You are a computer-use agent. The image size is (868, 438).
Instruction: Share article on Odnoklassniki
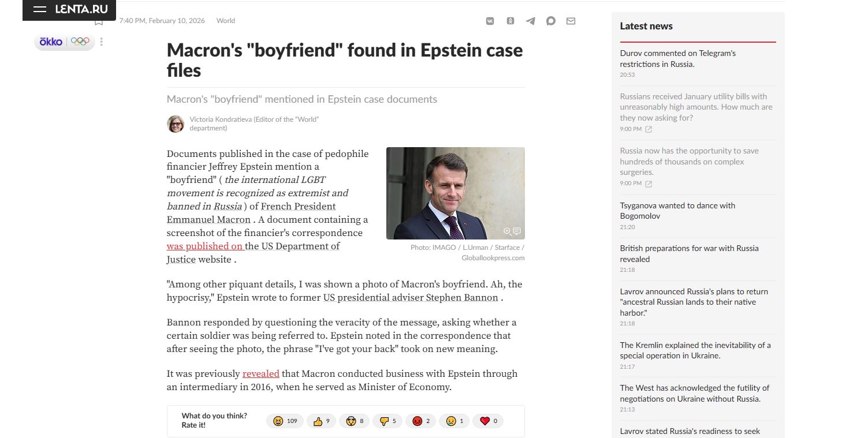point(511,21)
